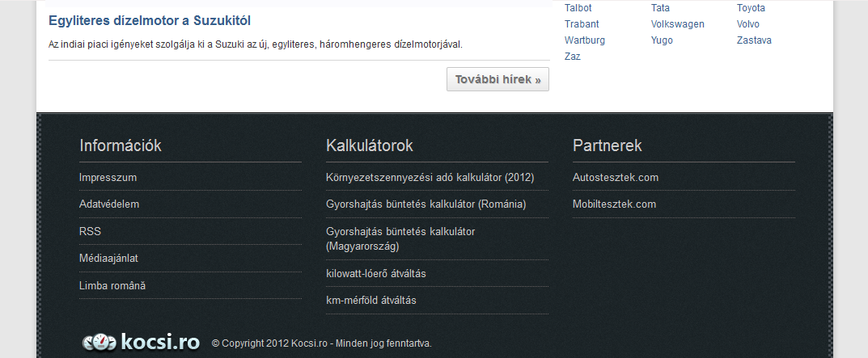Open the Volkswagen brand link
This screenshot has width=868, height=358.
coord(678,23)
